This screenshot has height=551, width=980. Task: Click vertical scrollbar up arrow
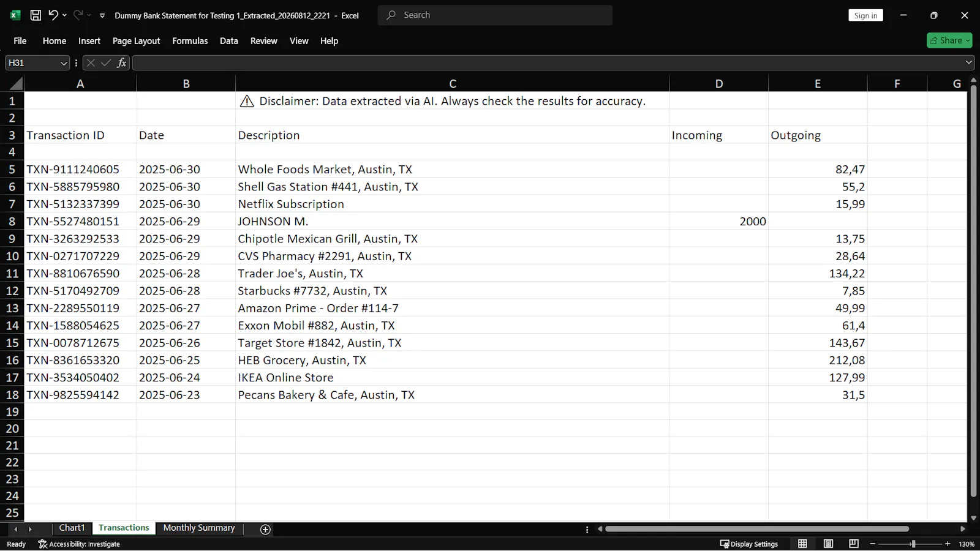click(x=973, y=81)
